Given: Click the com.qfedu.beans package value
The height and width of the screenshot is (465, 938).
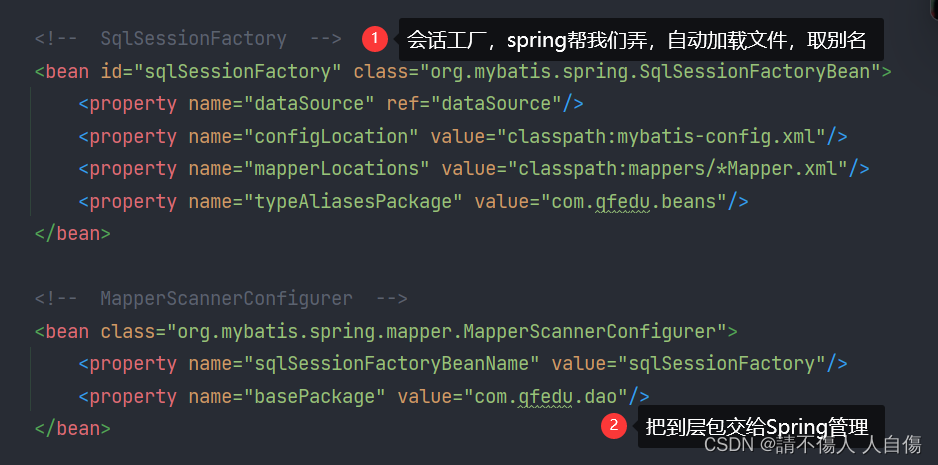Looking at the screenshot, I should 634,202.
